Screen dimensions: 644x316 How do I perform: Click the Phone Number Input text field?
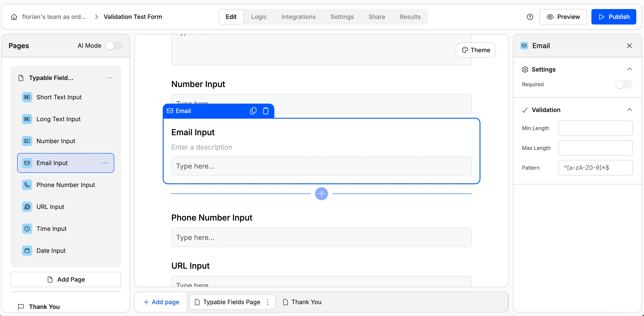coord(321,237)
